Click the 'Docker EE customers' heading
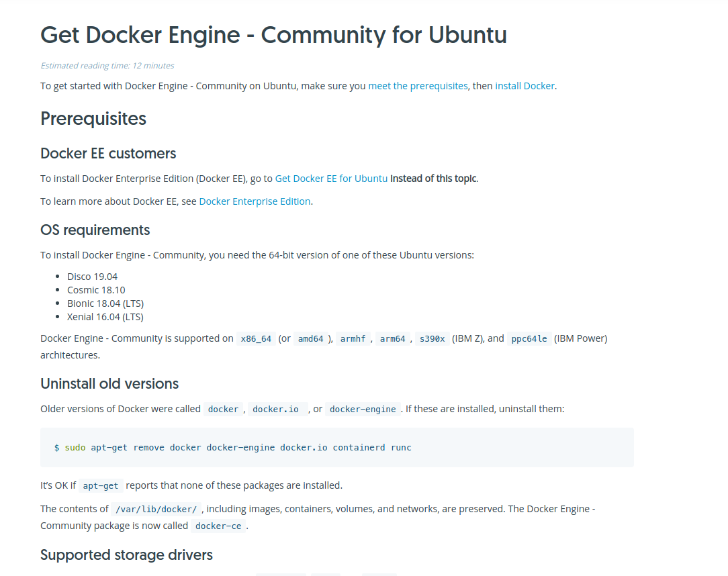728x576 pixels. pos(108,154)
